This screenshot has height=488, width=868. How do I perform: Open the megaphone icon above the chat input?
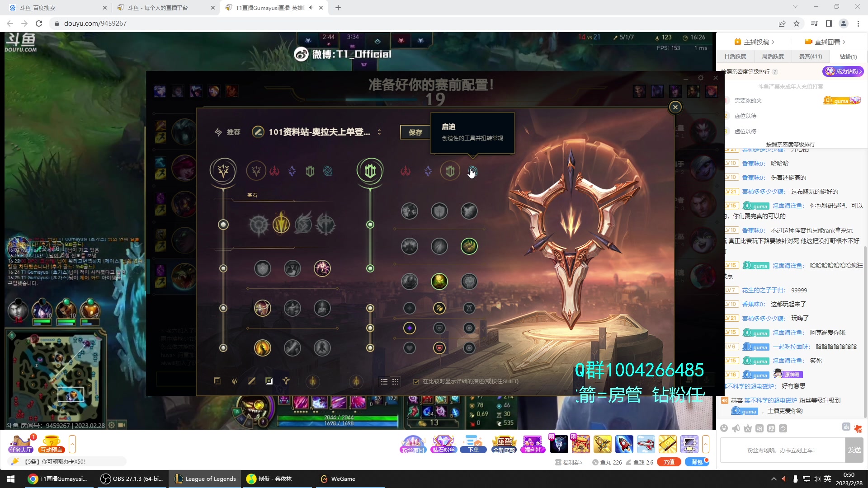pyautogui.click(x=736, y=428)
